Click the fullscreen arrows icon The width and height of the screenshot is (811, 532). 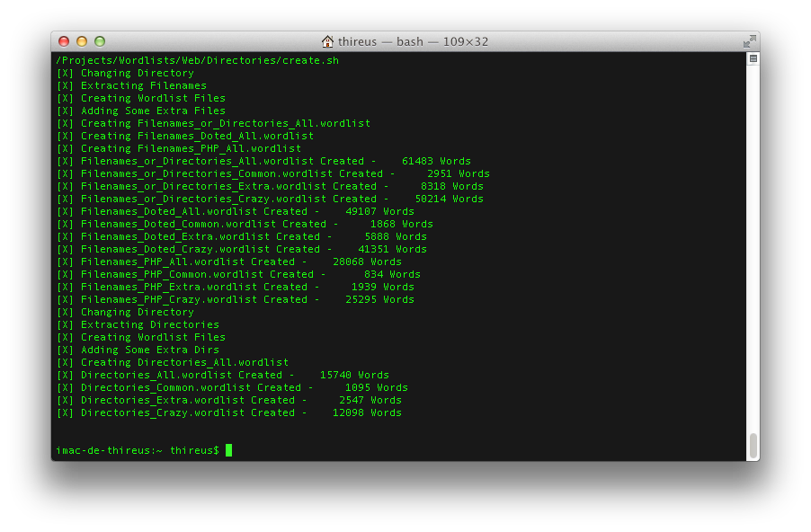750,41
